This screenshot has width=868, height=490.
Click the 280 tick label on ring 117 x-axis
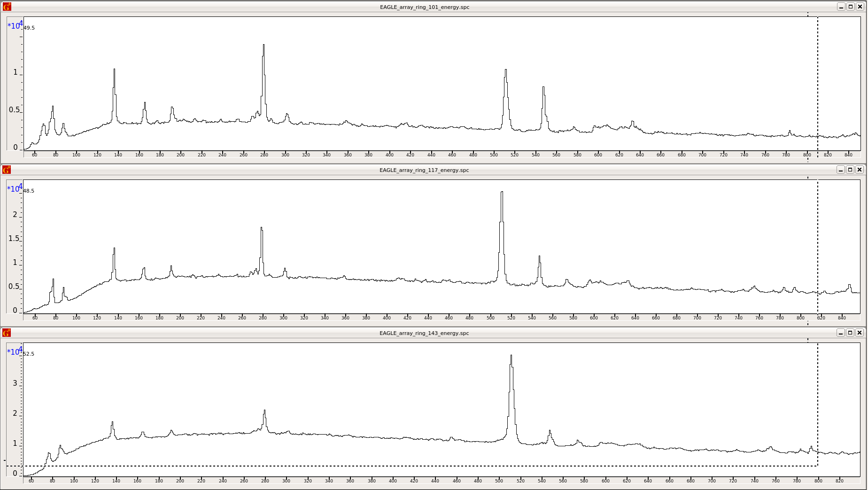(263, 318)
